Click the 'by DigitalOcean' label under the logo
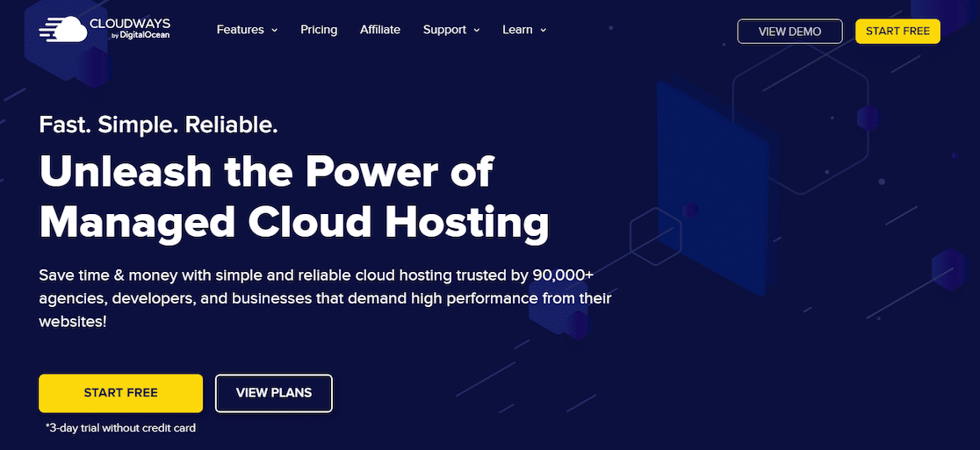Image resolution: width=980 pixels, height=450 pixels. (x=140, y=37)
